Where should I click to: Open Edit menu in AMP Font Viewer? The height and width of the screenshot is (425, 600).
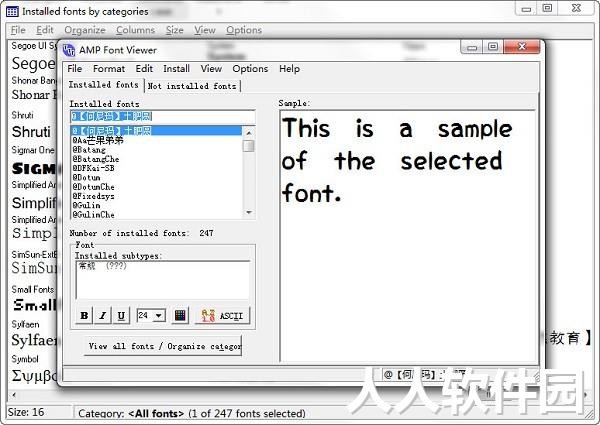(x=144, y=69)
